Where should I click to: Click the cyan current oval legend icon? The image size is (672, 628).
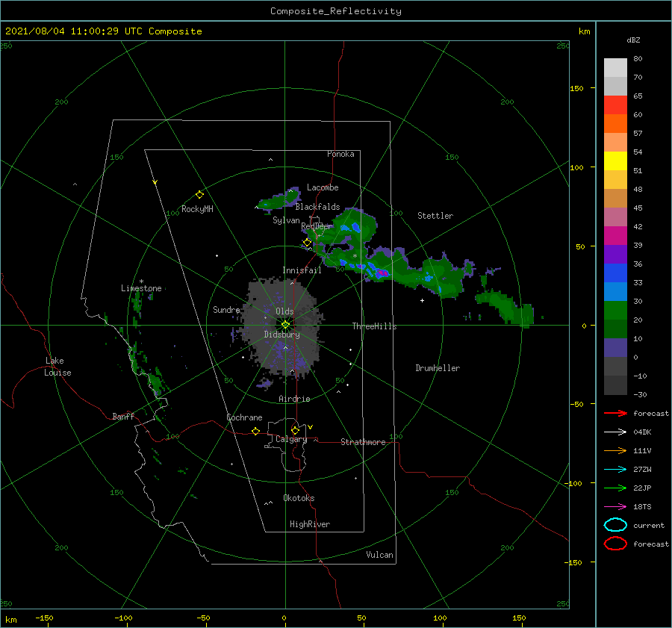[615, 525]
